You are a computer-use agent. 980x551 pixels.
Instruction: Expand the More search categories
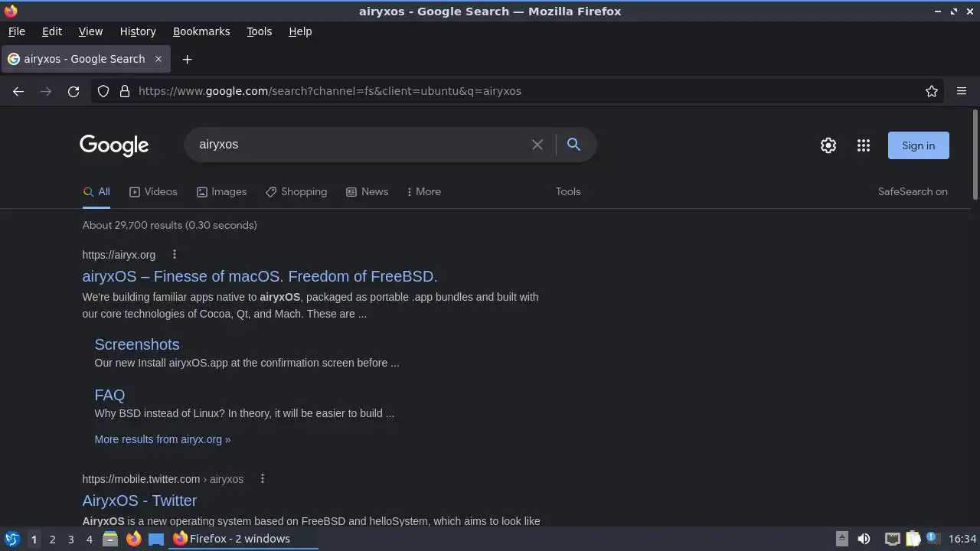[423, 192]
